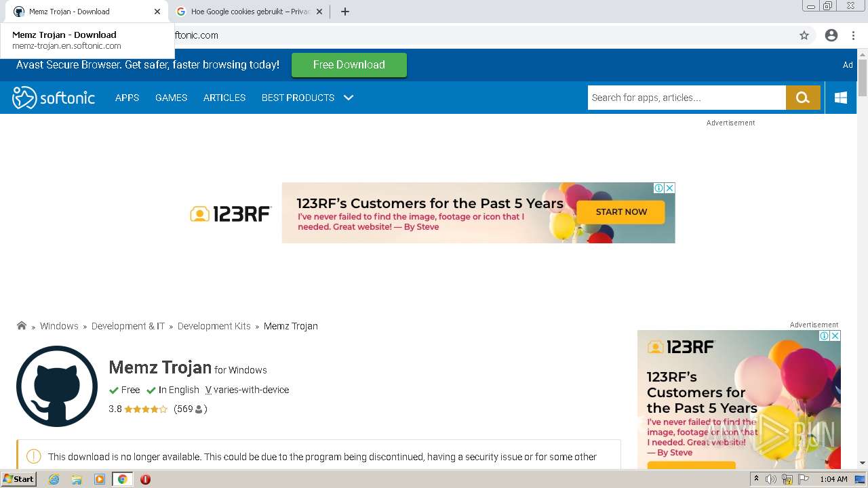
Task: Open Windows Explorer from the taskbar
Action: (77, 479)
